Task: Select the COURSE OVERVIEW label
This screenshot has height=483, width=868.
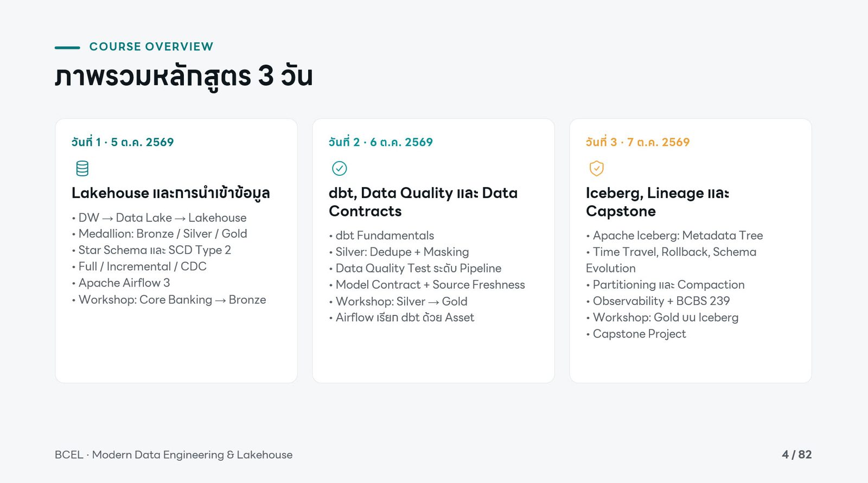Action: (x=151, y=47)
